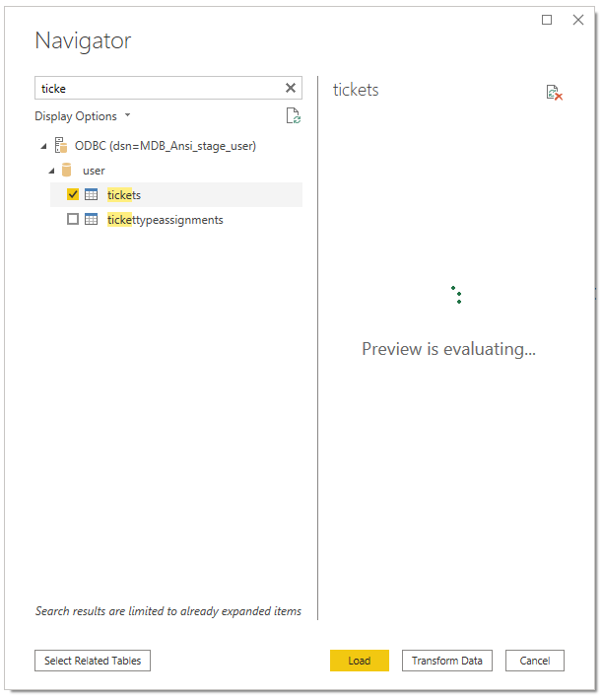Click the refresh icon beside Display Options
602x700 pixels.
[x=293, y=116]
